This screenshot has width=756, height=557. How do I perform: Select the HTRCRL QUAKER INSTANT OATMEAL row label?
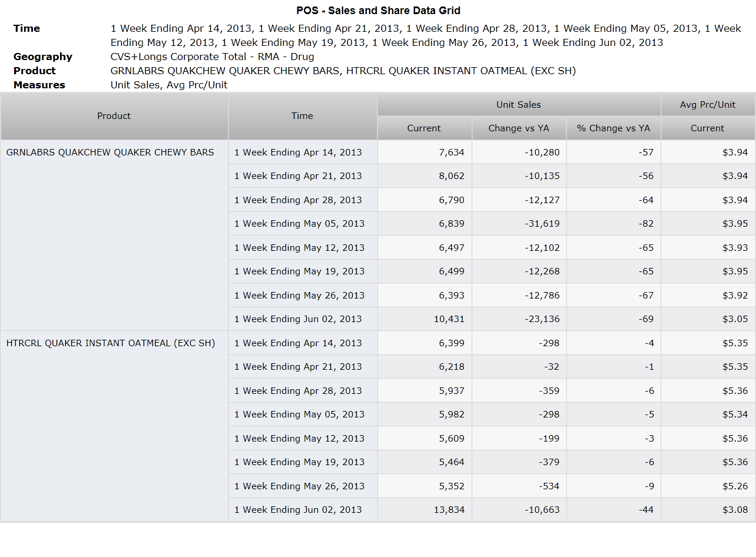(111, 343)
